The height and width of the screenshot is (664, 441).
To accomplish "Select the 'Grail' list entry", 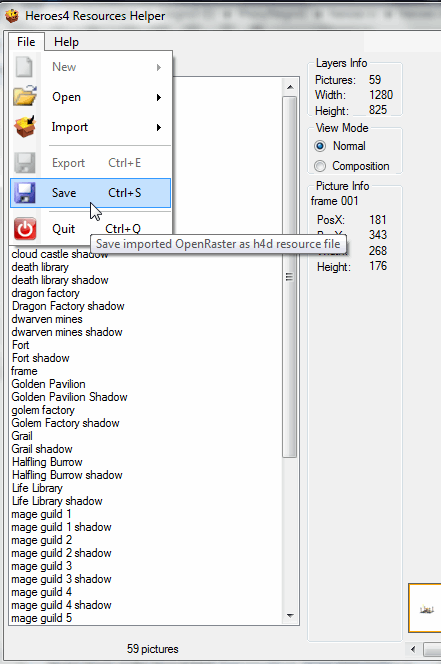I will [22, 436].
